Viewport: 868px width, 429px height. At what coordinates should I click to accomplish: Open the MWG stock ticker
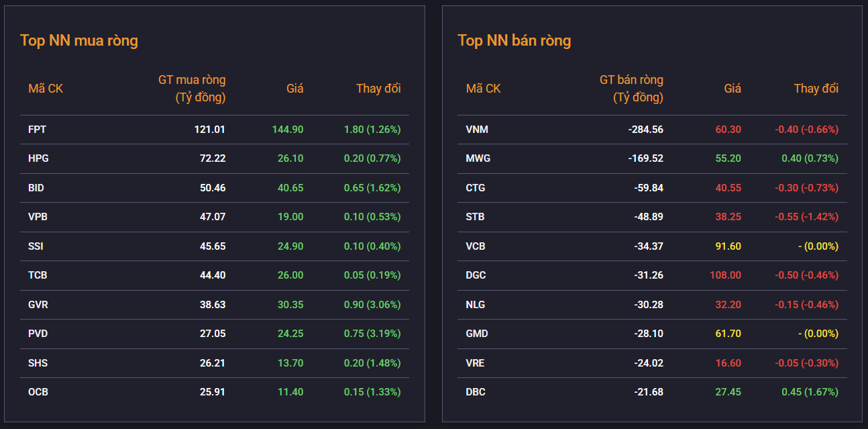478,158
